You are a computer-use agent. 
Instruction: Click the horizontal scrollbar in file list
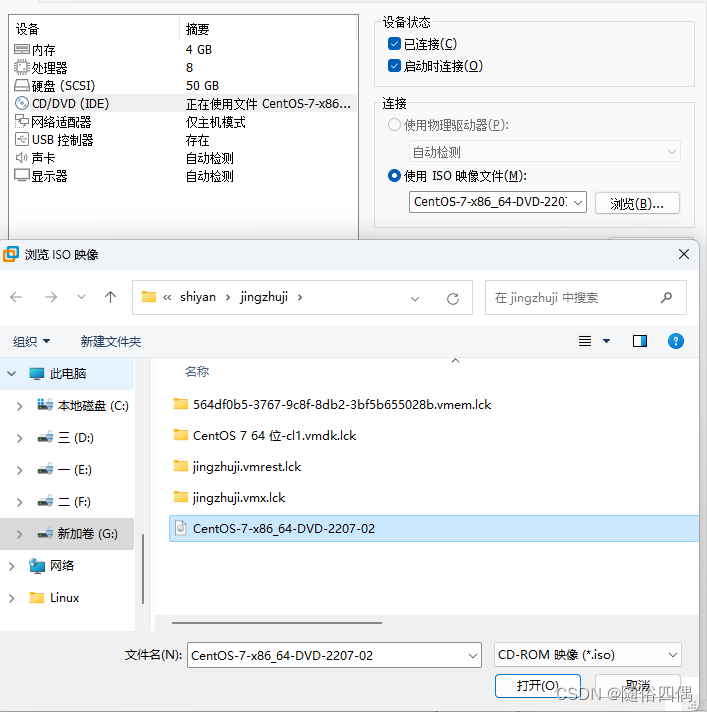[277, 623]
